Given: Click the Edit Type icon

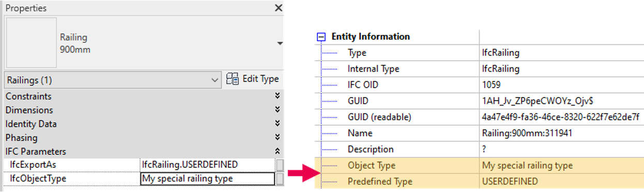Looking at the screenshot, I should (233, 79).
